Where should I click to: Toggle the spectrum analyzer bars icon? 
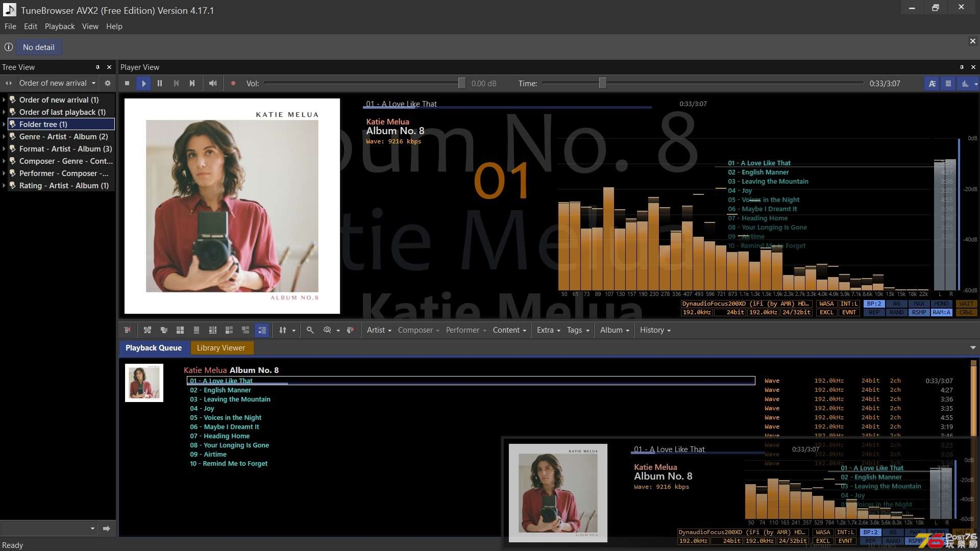click(965, 84)
